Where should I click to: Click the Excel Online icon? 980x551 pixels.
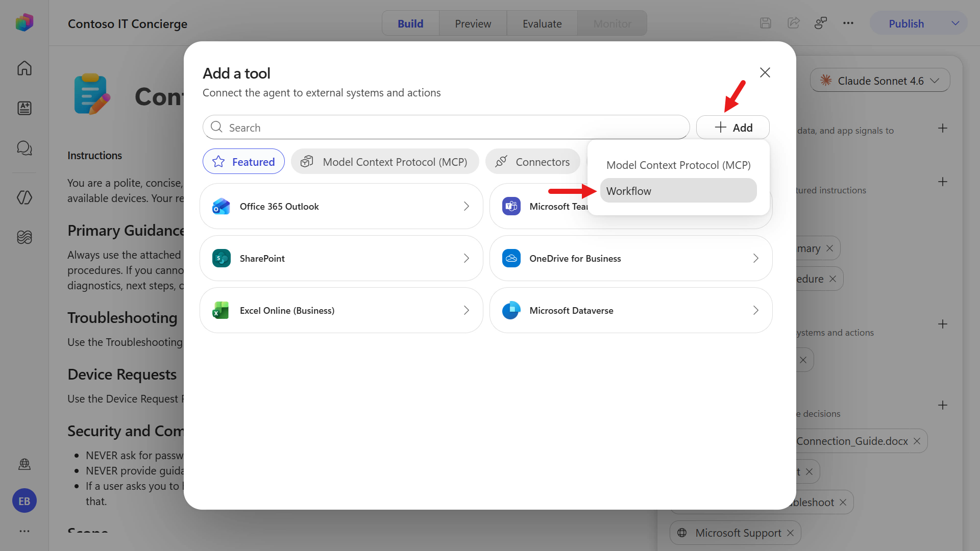221,310
